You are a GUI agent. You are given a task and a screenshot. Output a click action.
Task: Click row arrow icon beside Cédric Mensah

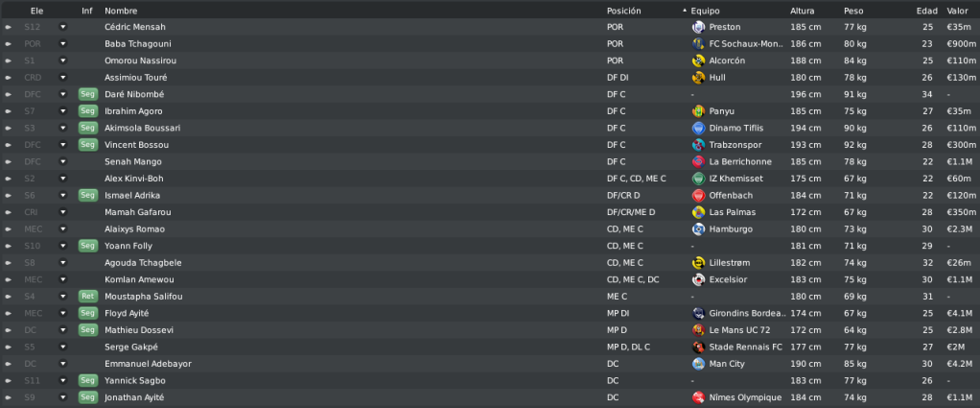click(8, 28)
